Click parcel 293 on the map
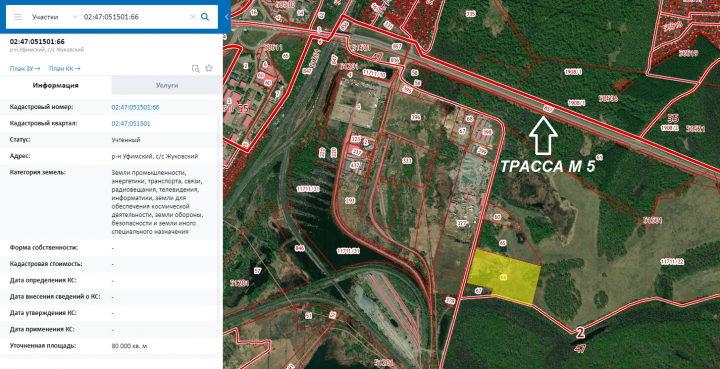The image size is (720, 369). pos(350,201)
